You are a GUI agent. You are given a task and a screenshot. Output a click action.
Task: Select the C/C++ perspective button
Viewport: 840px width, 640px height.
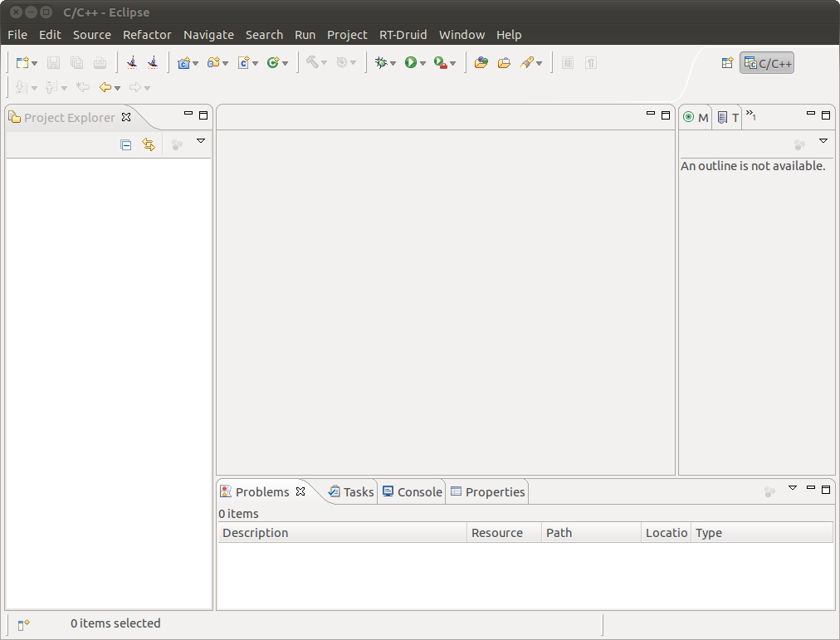tap(767, 63)
